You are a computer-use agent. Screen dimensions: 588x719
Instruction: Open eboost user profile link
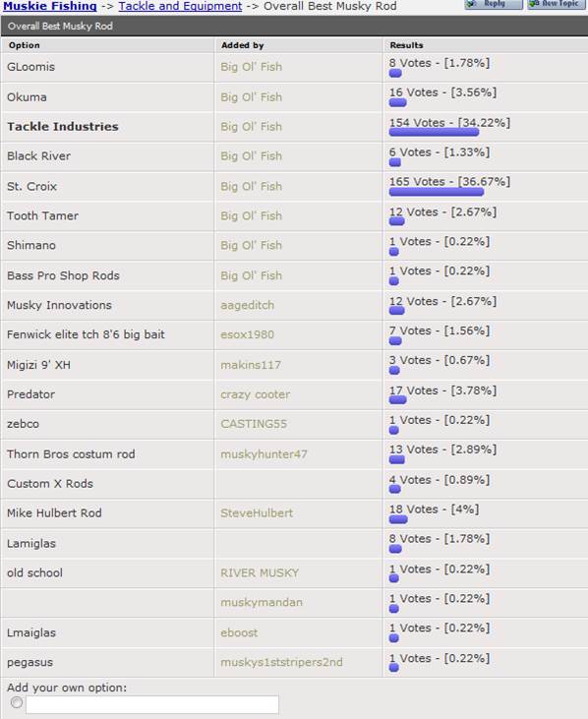pos(239,632)
